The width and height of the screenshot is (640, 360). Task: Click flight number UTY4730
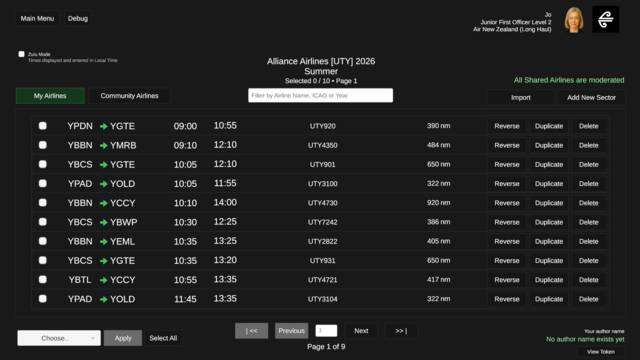tap(322, 203)
